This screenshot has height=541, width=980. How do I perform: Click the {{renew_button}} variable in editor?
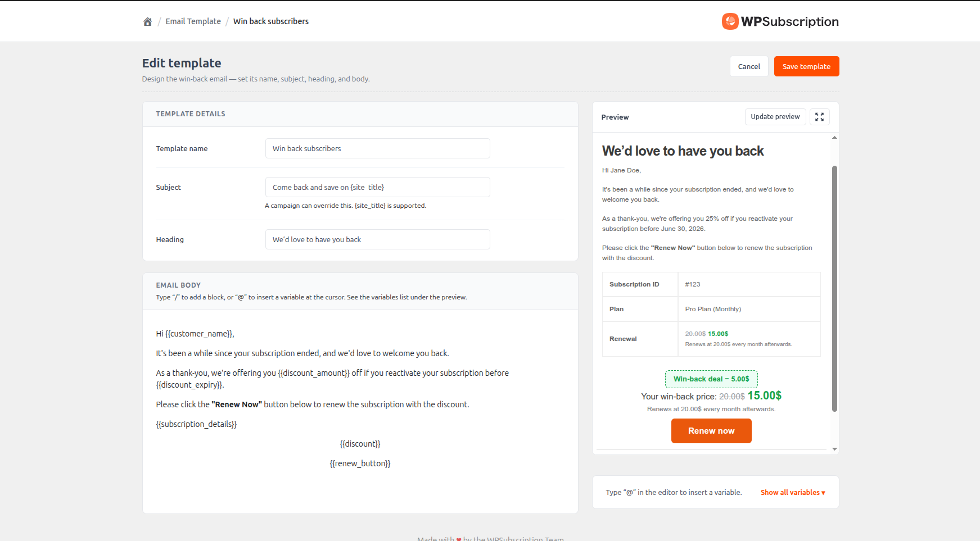tap(360, 463)
